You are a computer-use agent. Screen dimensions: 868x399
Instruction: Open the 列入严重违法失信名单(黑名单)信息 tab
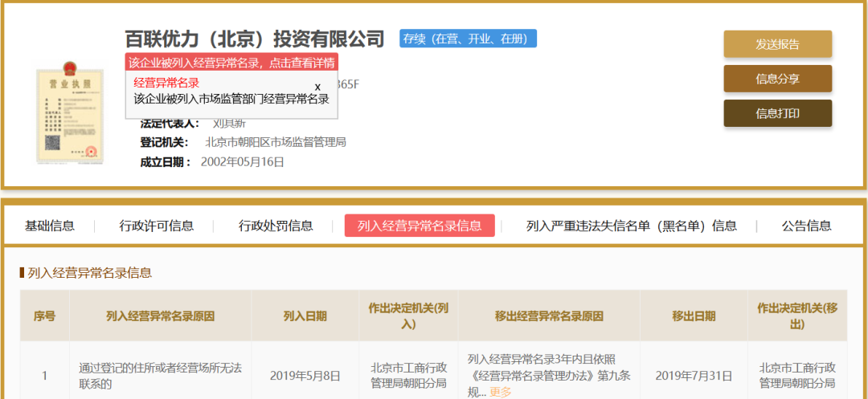(632, 226)
